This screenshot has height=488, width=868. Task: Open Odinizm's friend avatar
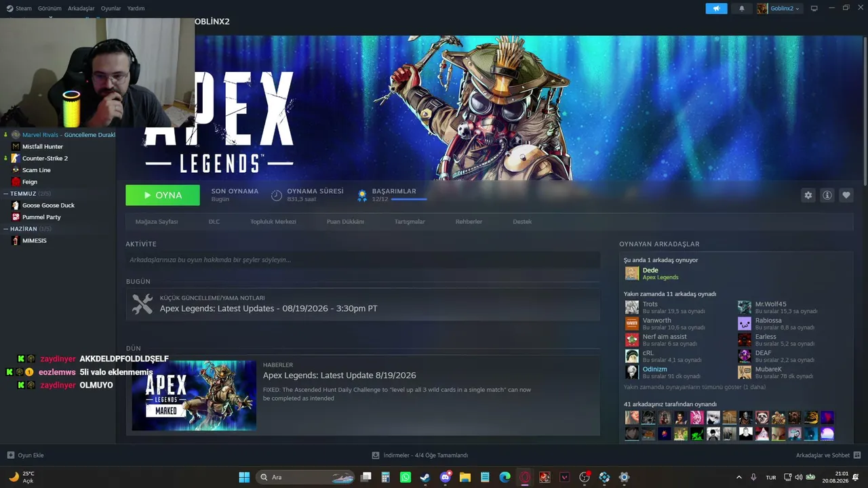click(632, 372)
